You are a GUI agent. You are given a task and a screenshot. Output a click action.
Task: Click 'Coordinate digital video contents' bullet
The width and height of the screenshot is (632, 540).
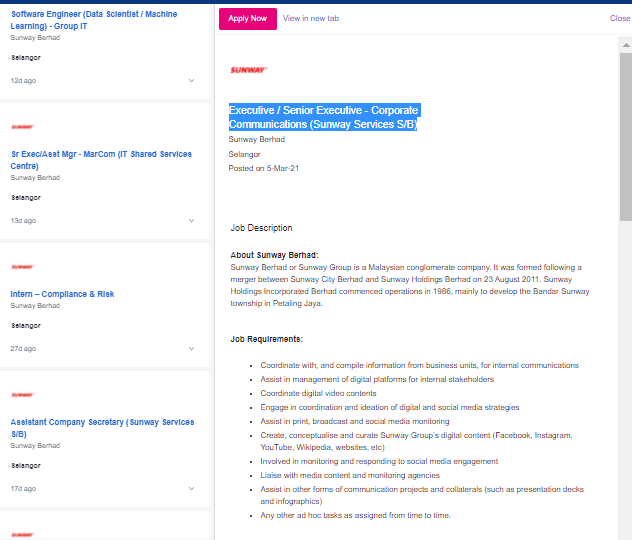coord(318,393)
